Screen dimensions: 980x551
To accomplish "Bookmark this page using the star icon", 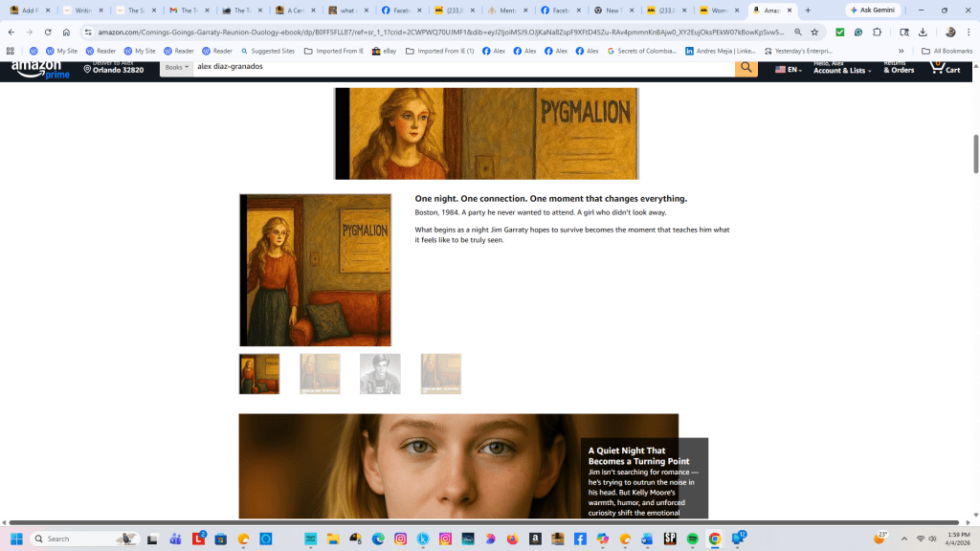I will tap(814, 32).
